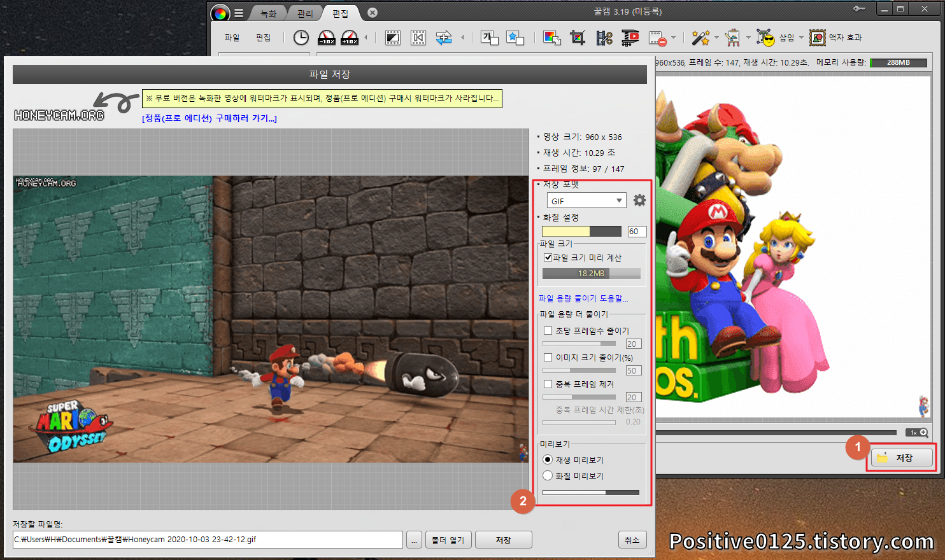The height and width of the screenshot is (560, 945).
Task: Click the Honeycam color wheel logo
Action: pyautogui.click(x=220, y=13)
